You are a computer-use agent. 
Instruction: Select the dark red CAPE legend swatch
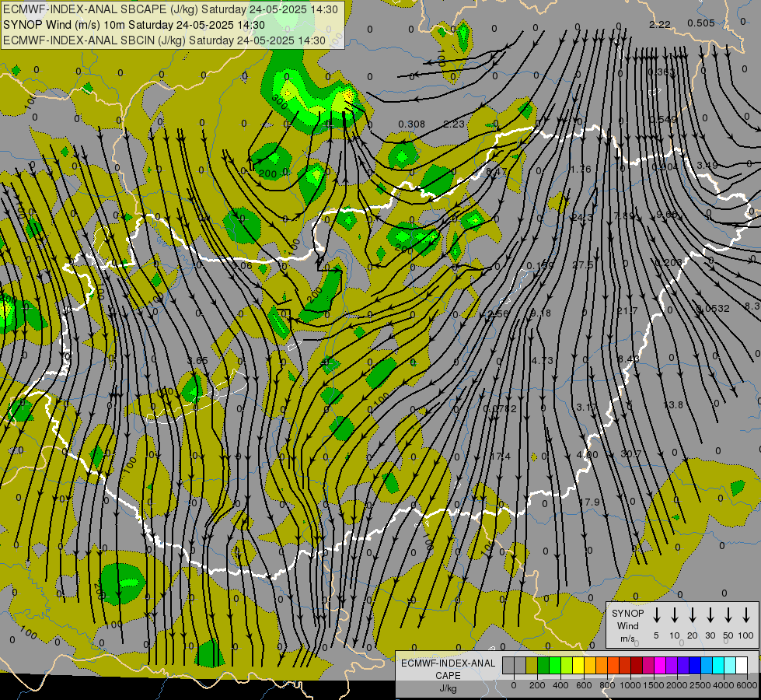[x=637, y=665]
